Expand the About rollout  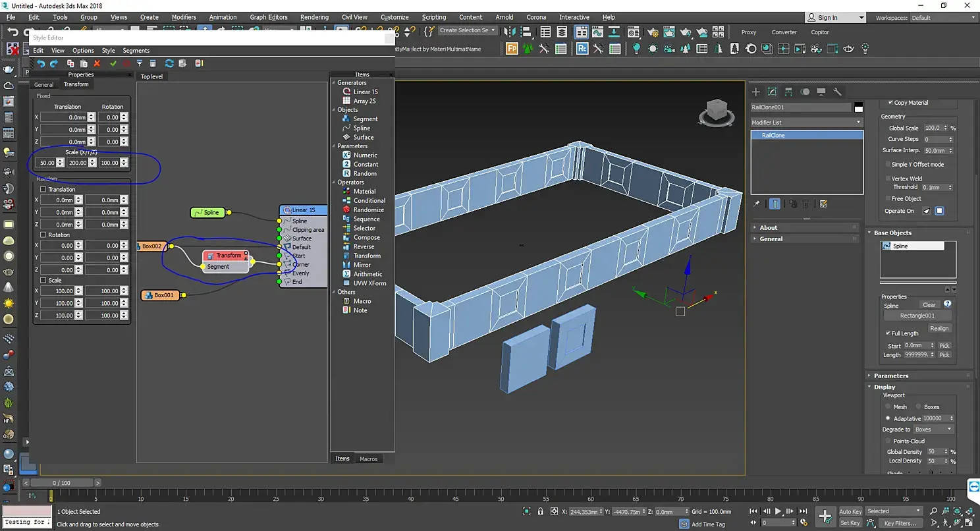click(x=768, y=227)
